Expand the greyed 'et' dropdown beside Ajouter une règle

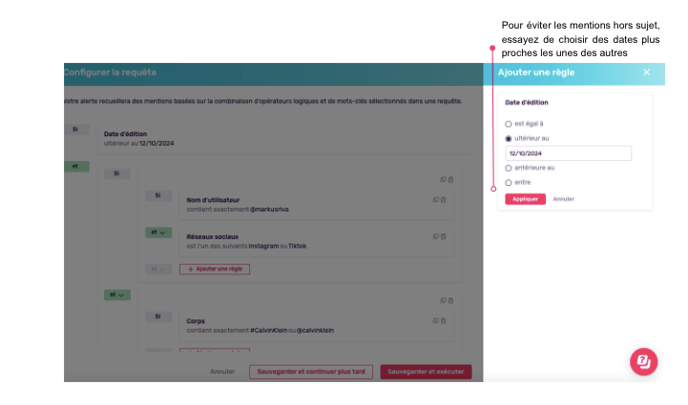[158, 269]
